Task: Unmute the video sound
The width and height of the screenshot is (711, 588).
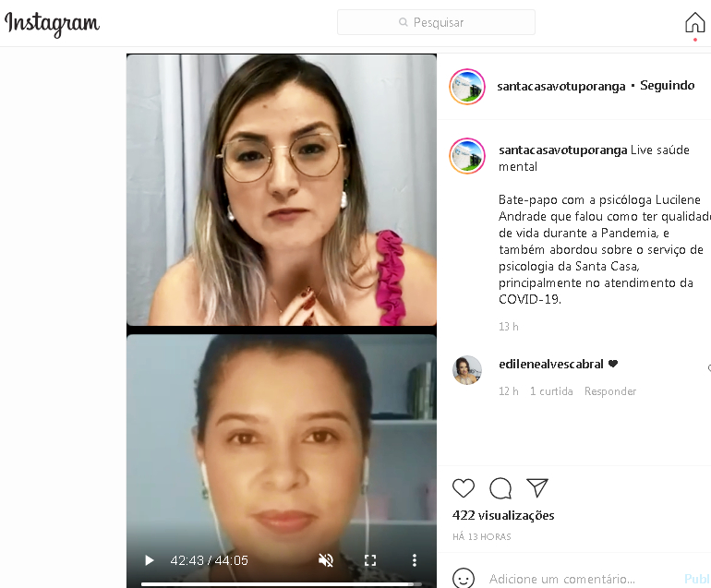Action: (326, 560)
